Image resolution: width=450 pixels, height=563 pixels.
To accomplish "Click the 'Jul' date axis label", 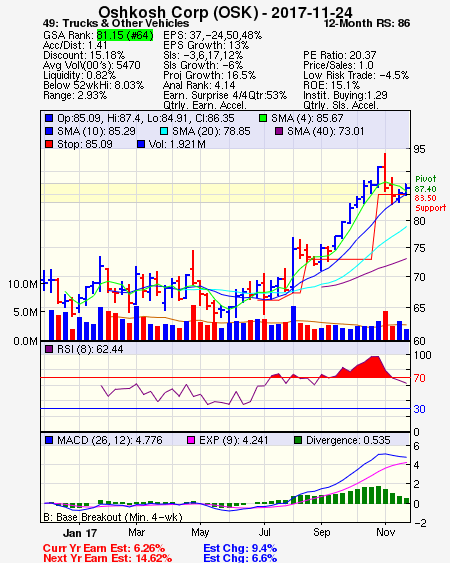I will (264, 532).
